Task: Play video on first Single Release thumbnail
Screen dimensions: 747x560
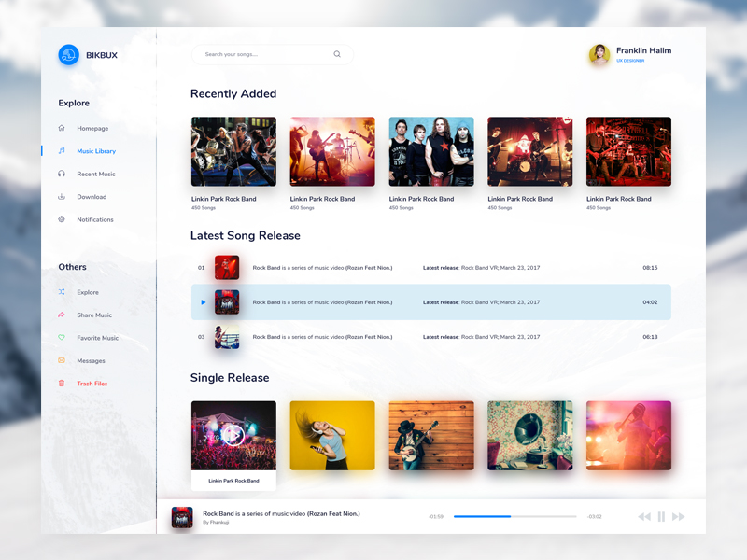Action: [x=233, y=434]
